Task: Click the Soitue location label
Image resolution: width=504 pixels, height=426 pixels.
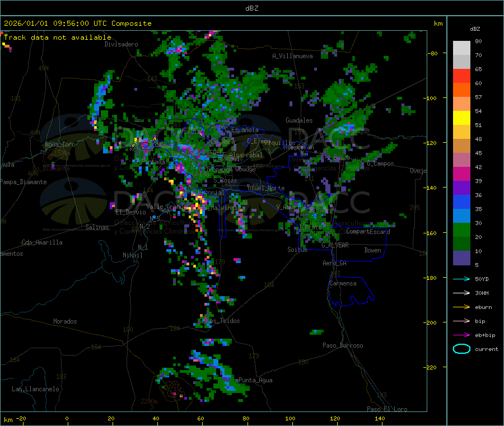Action: click(x=297, y=250)
